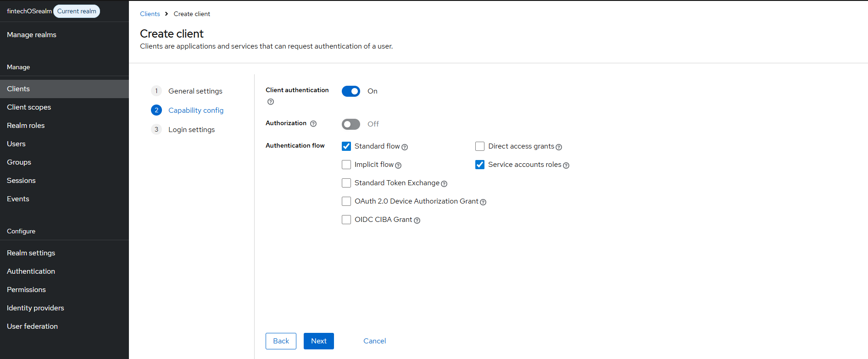Show help for OIDC CIBA Grant
Screen dimensions: 868x359
click(x=417, y=221)
